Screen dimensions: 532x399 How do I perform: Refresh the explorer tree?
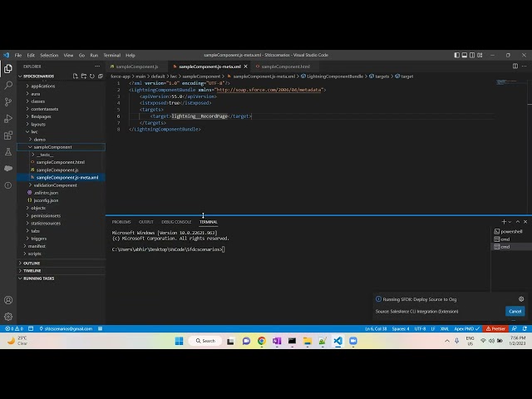92,76
